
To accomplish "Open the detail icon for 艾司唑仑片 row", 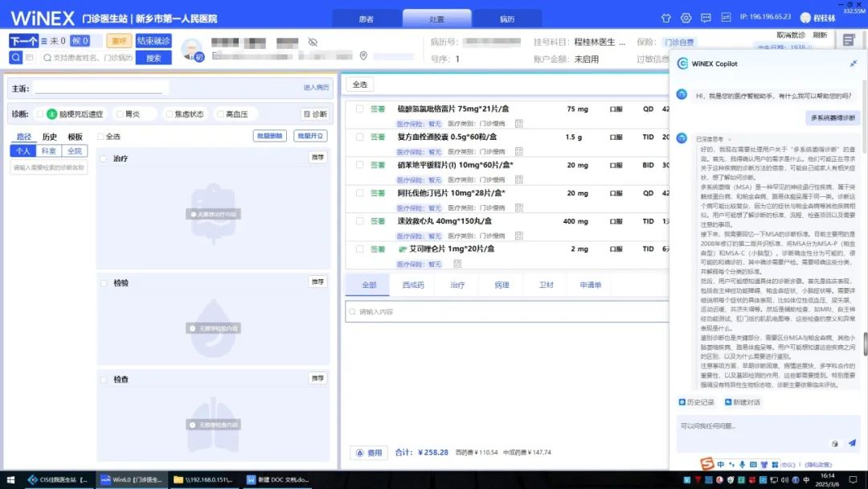I will pos(457,264).
